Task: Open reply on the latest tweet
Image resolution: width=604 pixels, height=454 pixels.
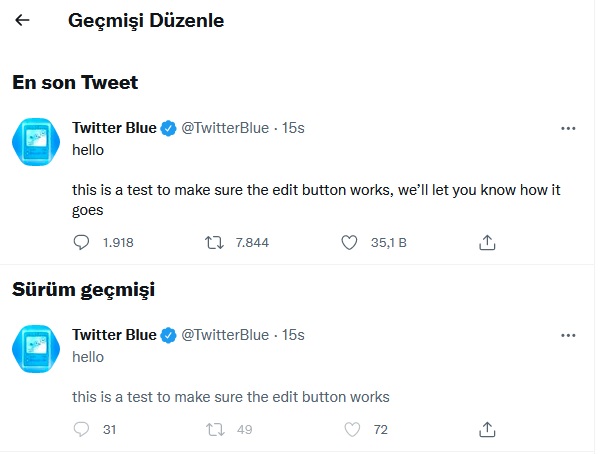Action: [x=81, y=243]
